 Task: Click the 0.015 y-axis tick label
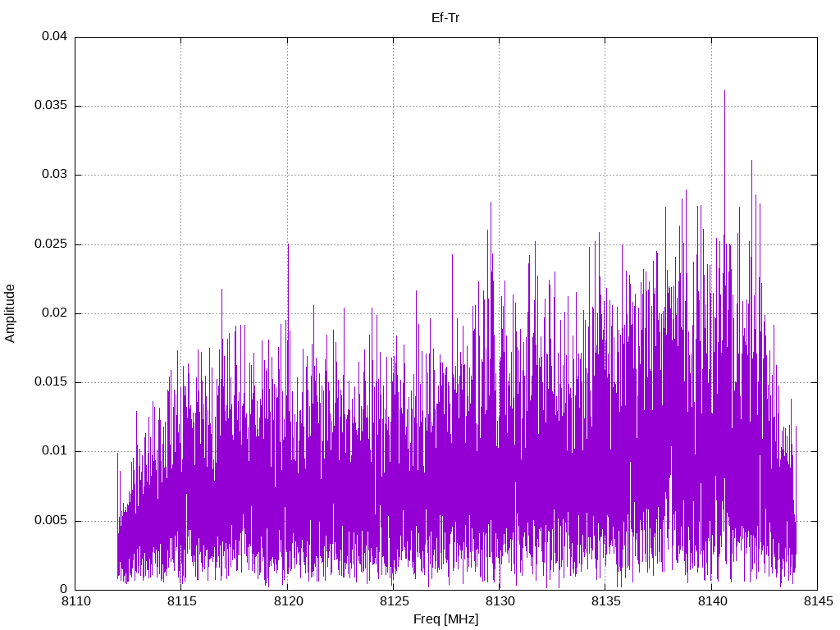click(51, 382)
